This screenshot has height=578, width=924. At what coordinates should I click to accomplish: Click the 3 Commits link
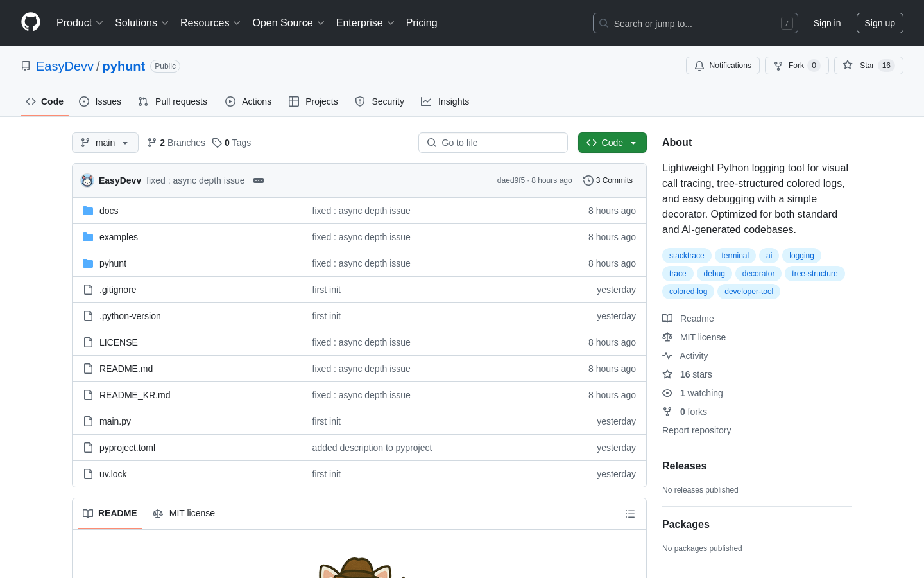click(x=608, y=180)
